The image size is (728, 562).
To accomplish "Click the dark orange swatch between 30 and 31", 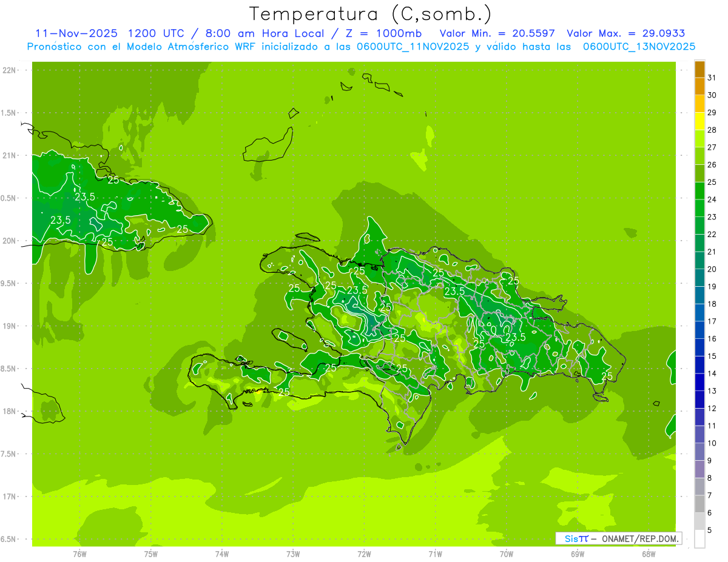I will coord(699,86).
